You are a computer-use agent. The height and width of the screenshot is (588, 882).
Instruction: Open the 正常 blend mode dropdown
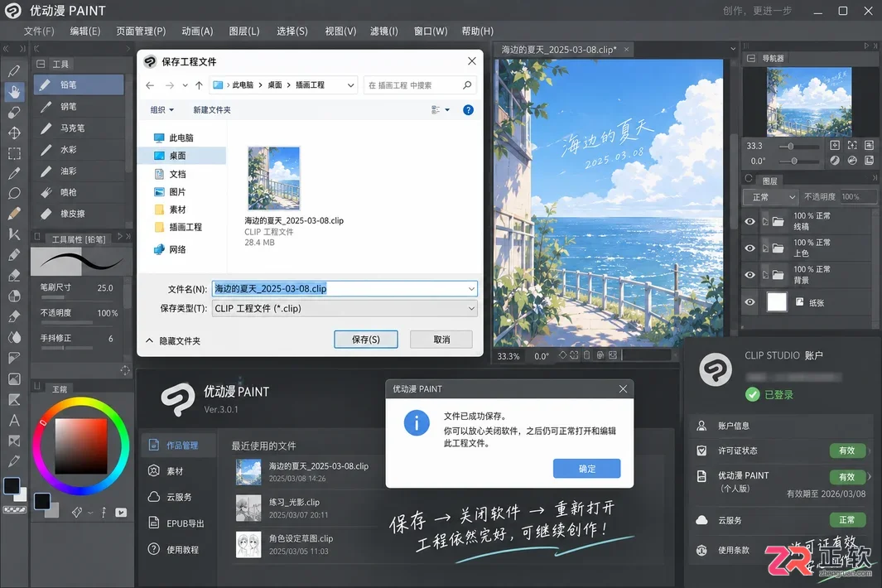tap(771, 197)
